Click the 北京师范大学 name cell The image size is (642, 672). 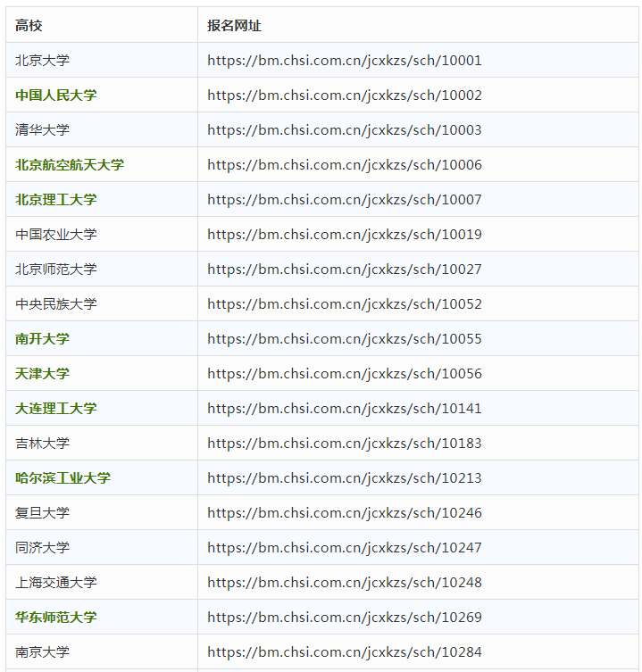tap(56, 270)
